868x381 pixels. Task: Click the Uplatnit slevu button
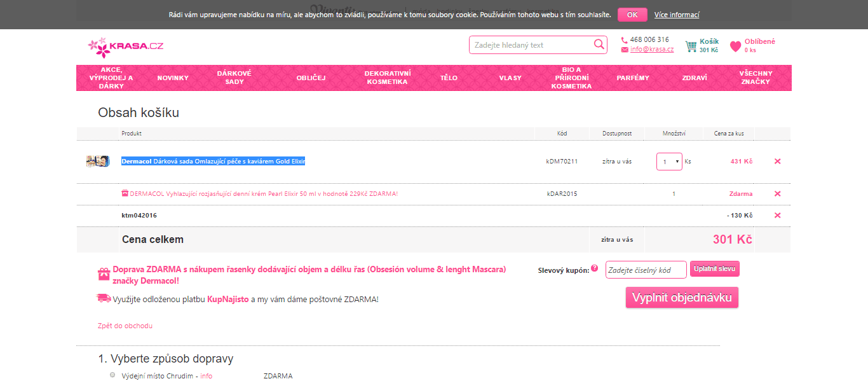(715, 269)
